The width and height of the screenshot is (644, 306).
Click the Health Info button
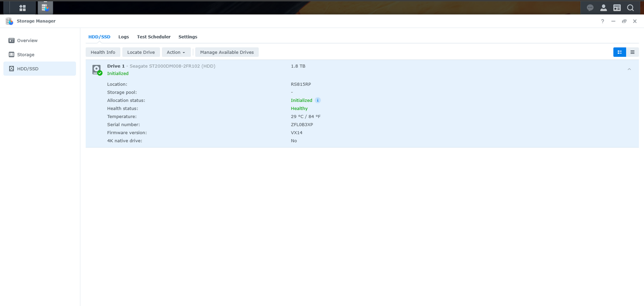coord(103,52)
